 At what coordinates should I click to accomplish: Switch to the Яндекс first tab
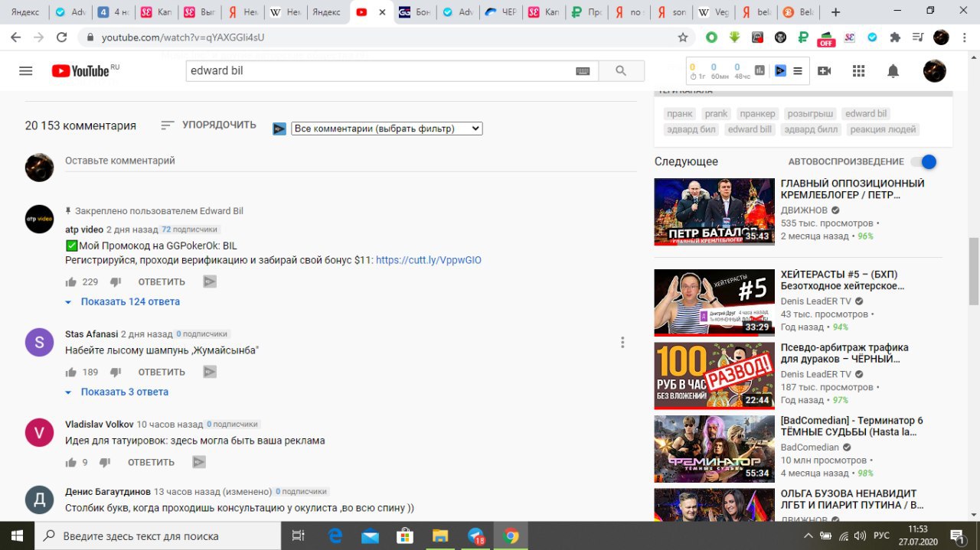coord(25,12)
